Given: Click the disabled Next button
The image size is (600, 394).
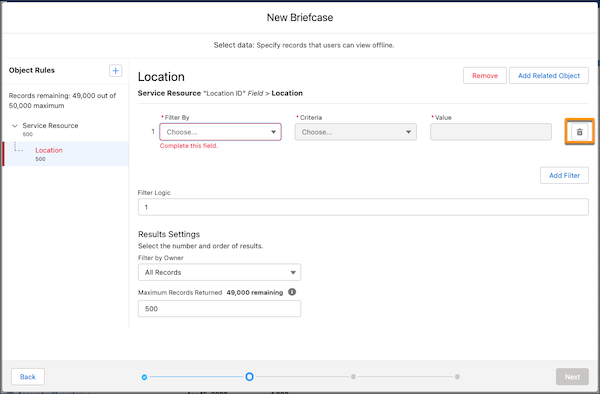Looking at the screenshot, I should (572, 377).
